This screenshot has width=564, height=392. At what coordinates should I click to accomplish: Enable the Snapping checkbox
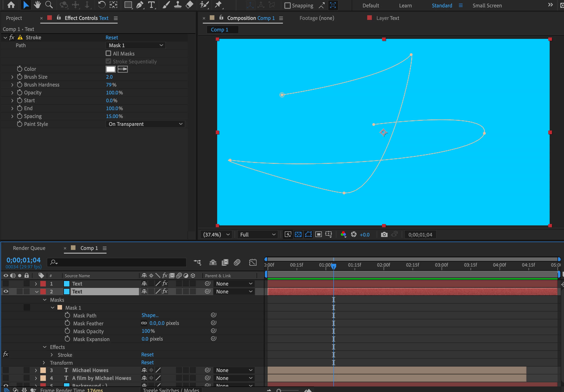[x=287, y=5]
